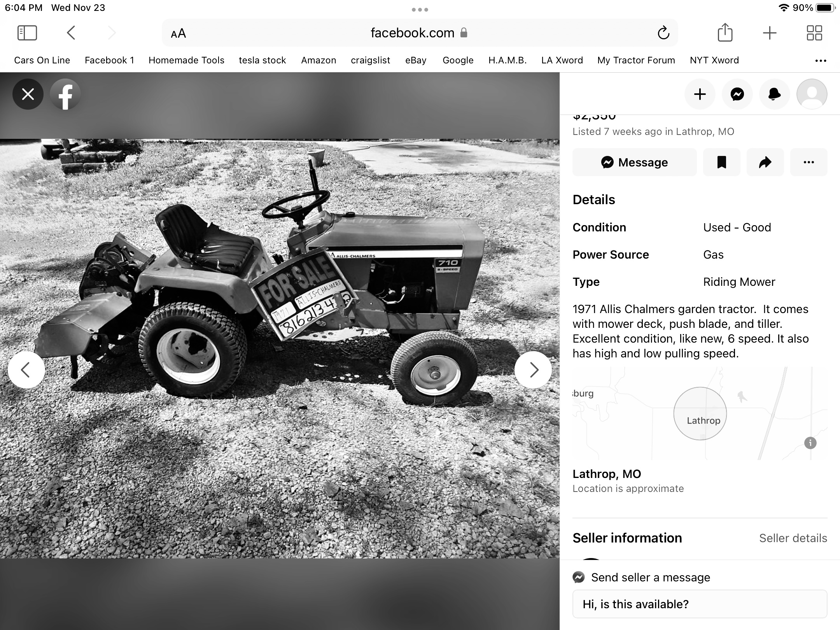Tap the Wi-Fi status icon
The width and height of the screenshot is (840, 630).
click(x=784, y=8)
